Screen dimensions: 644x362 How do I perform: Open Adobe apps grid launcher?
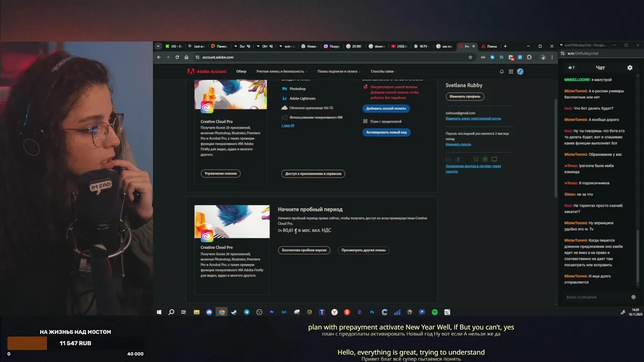(x=511, y=71)
